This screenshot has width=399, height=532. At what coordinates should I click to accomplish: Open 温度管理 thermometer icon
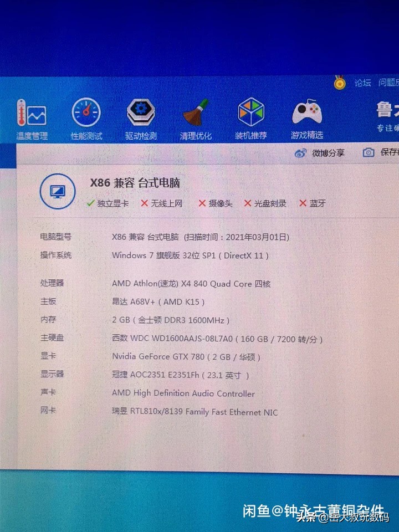coord(31,113)
